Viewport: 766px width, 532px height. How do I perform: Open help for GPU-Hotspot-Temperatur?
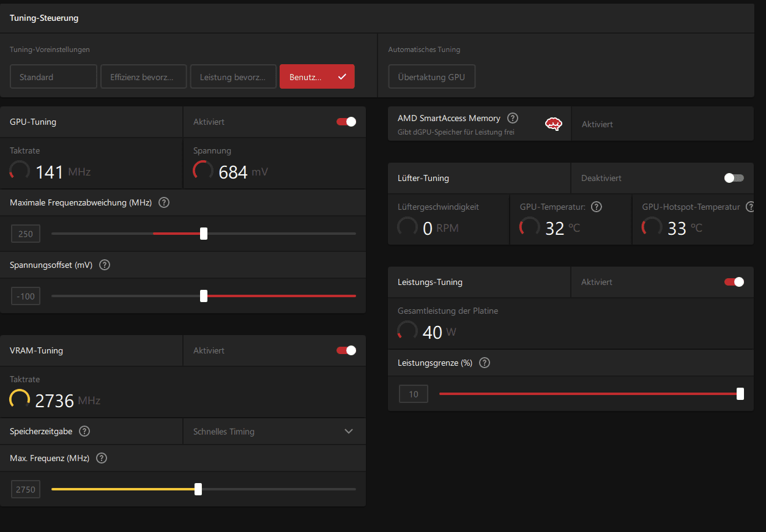pos(751,207)
